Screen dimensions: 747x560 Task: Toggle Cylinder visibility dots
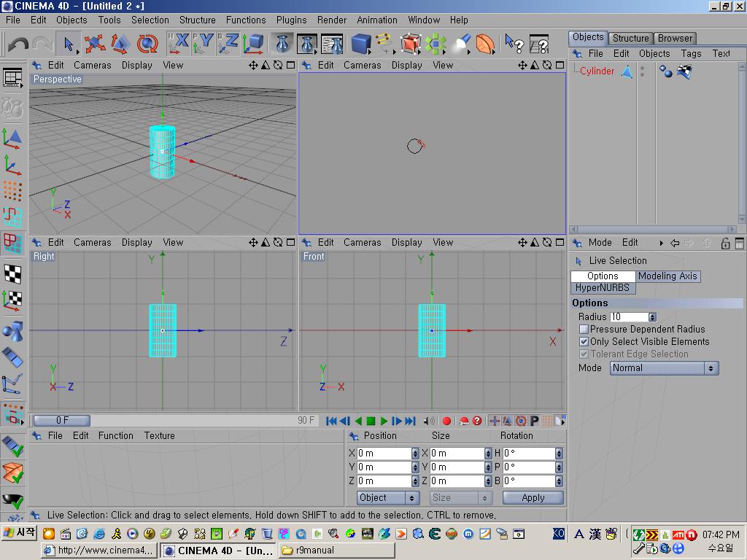[x=642, y=71]
